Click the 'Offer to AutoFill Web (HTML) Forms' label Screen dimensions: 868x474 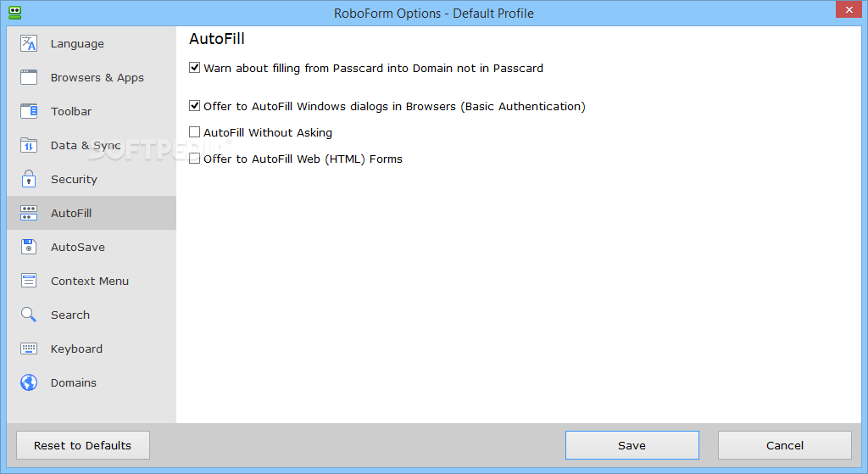pos(303,159)
